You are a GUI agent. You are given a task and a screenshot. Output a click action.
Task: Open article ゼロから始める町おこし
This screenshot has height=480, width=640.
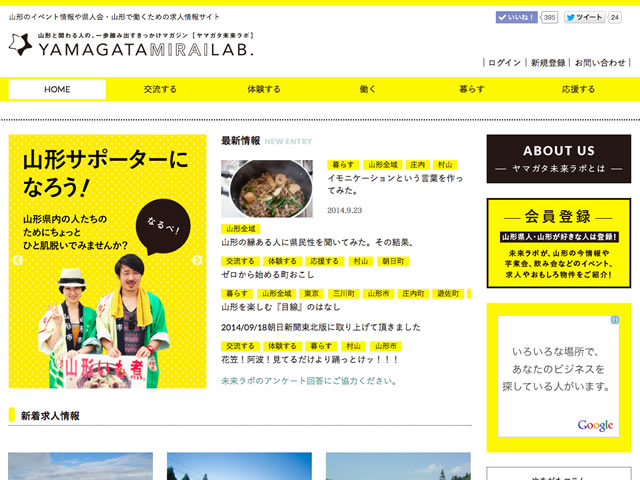[x=267, y=275]
